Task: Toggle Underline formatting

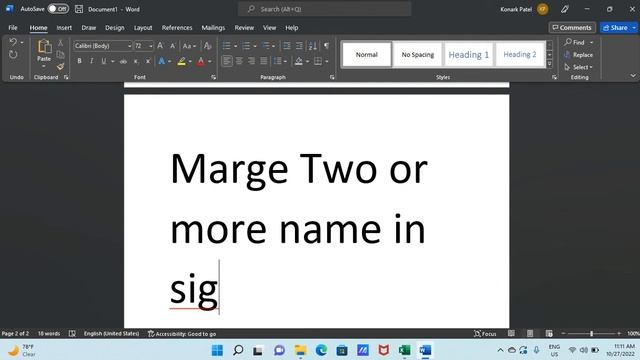Action: [104, 61]
